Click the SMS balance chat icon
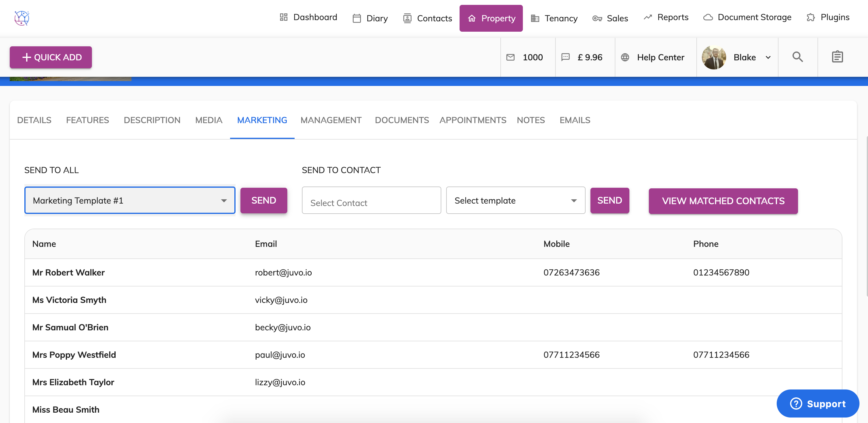 point(565,57)
